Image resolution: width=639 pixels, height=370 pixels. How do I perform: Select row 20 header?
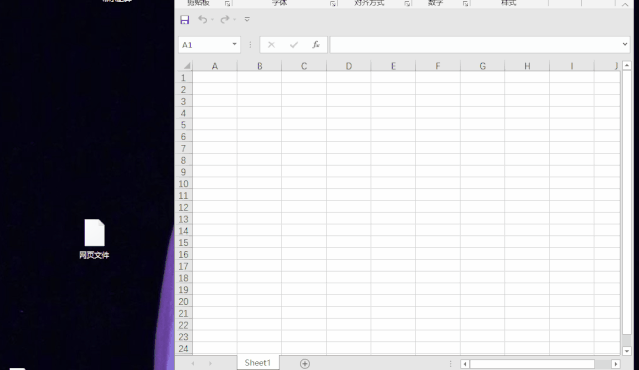[183, 302]
